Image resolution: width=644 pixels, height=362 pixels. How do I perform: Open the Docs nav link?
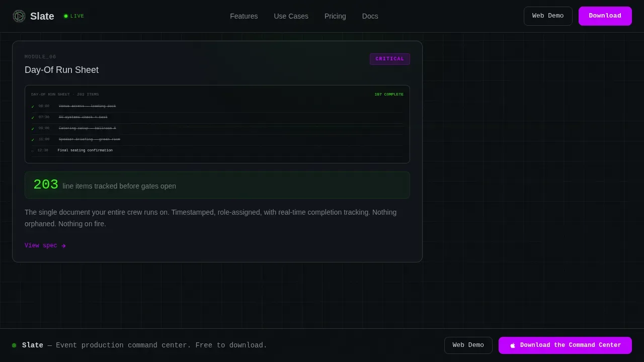pyautogui.click(x=370, y=16)
